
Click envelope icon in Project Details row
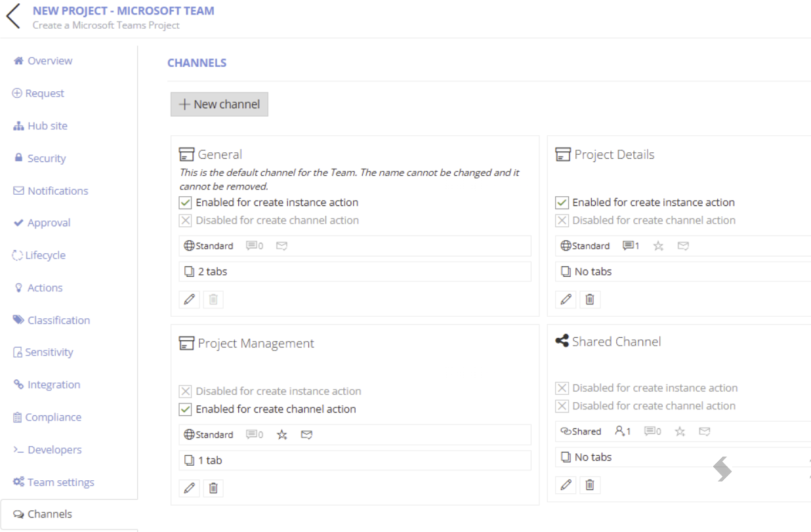683,246
